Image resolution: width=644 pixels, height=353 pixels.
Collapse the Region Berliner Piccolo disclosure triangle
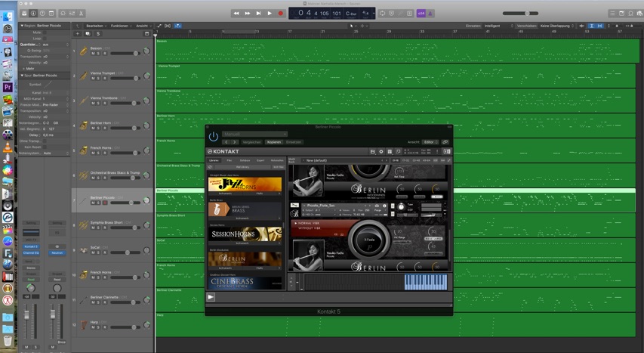tap(22, 26)
